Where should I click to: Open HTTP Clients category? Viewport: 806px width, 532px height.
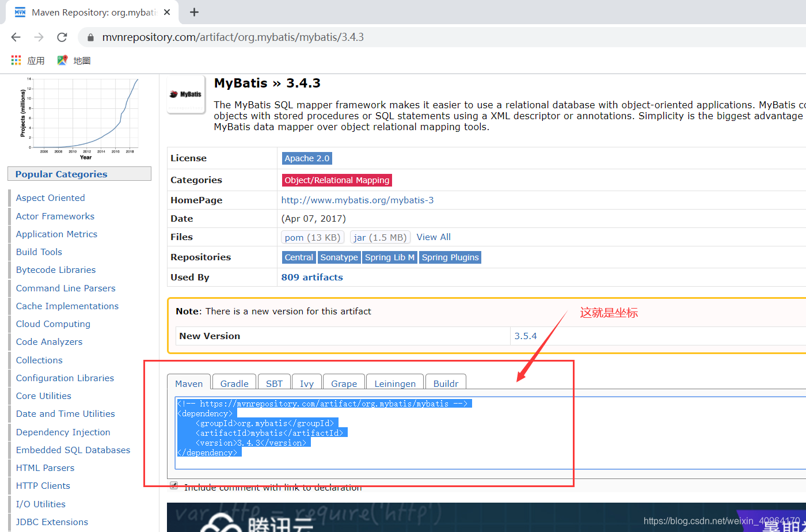click(x=43, y=486)
